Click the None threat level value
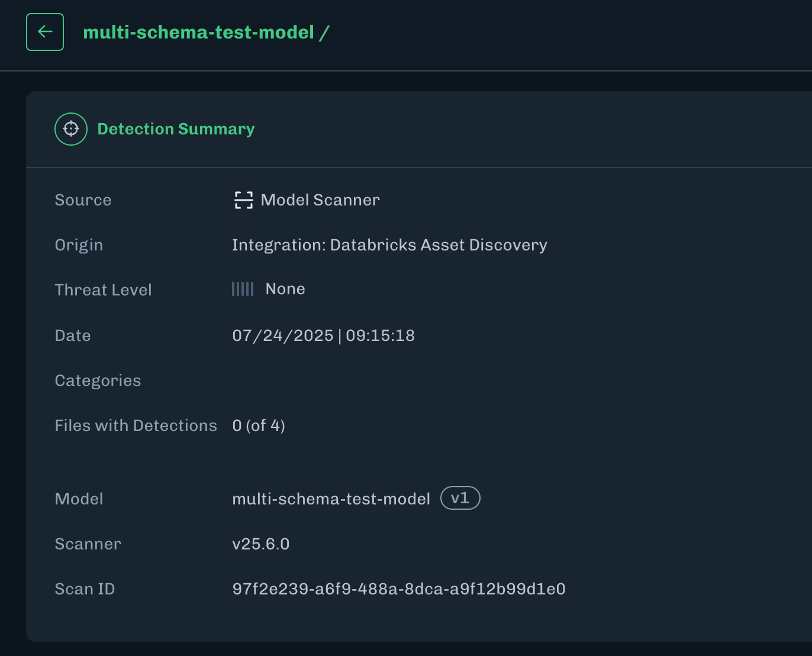Image resolution: width=812 pixels, height=656 pixels. 285,289
